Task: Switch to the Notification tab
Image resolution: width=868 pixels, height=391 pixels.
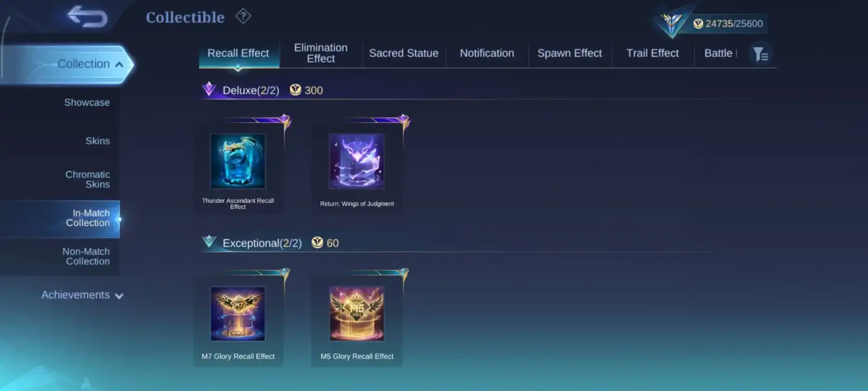Action: pyautogui.click(x=487, y=53)
